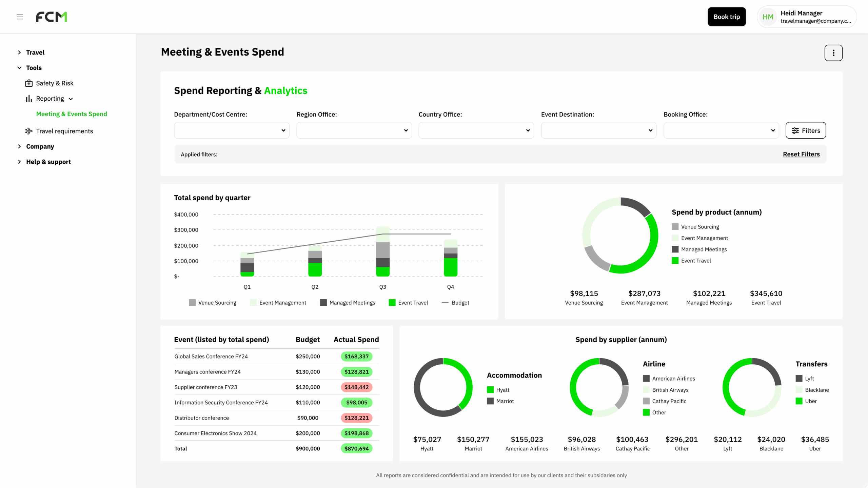Open the Booking Office dropdown
The height and width of the screenshot is (488, 868).
[x=721, y=130]
